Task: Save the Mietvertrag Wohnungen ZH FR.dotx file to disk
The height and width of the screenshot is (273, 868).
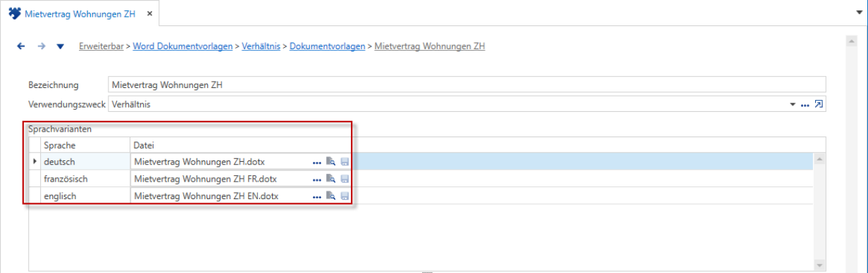Action: point(345,179)
